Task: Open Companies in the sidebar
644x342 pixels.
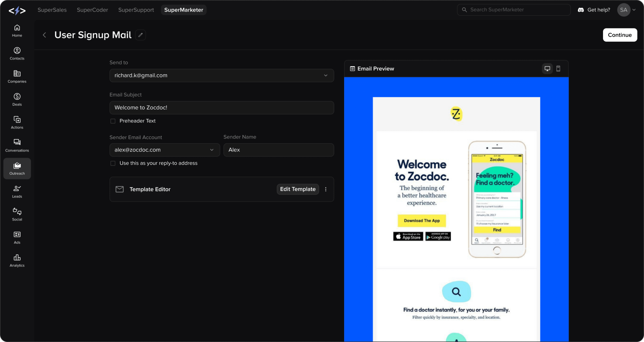Action: [x=17, y=77]
